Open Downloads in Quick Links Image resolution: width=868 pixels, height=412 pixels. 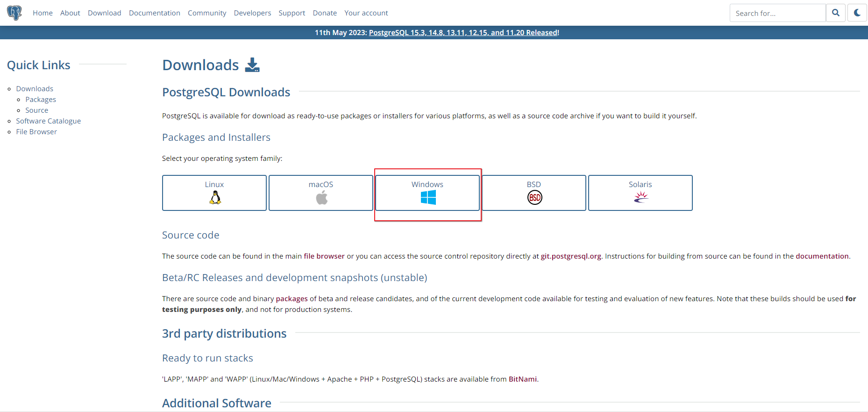coord(35,89)
